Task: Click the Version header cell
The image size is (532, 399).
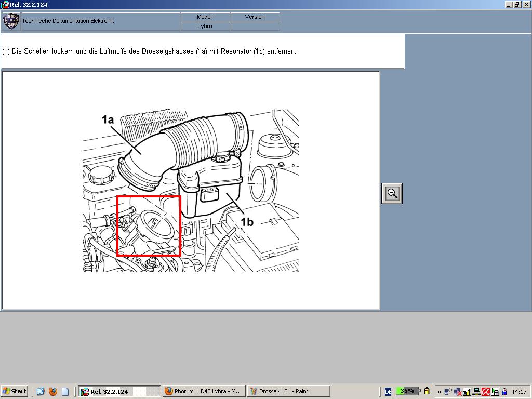Action: click(x=255, y=17)
